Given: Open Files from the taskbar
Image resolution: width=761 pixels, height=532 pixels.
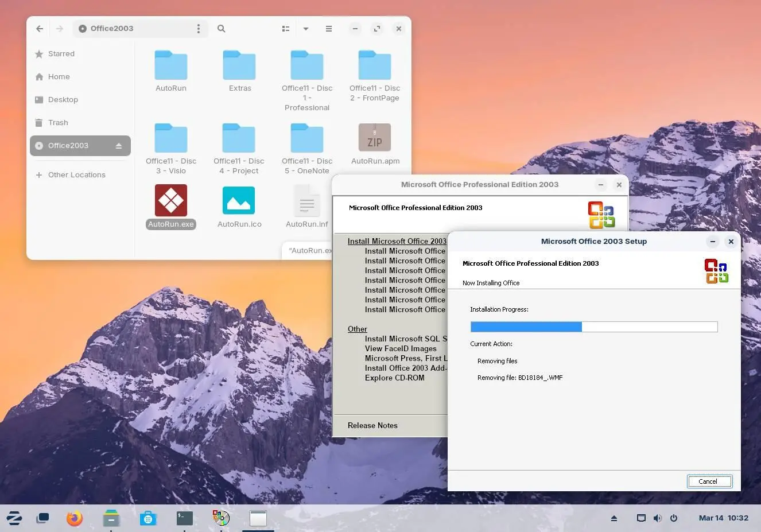Looking at the screenshot, I should pyautogui.click(x=111, y=519).
